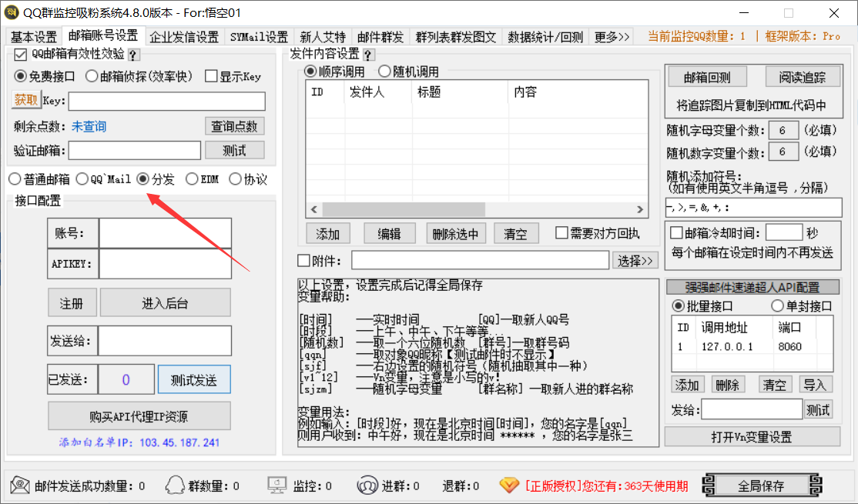The image size is (858, 504).
Task: Toggle QQ邮箱有效性效验 checkbox
Action: click(20, 55)
